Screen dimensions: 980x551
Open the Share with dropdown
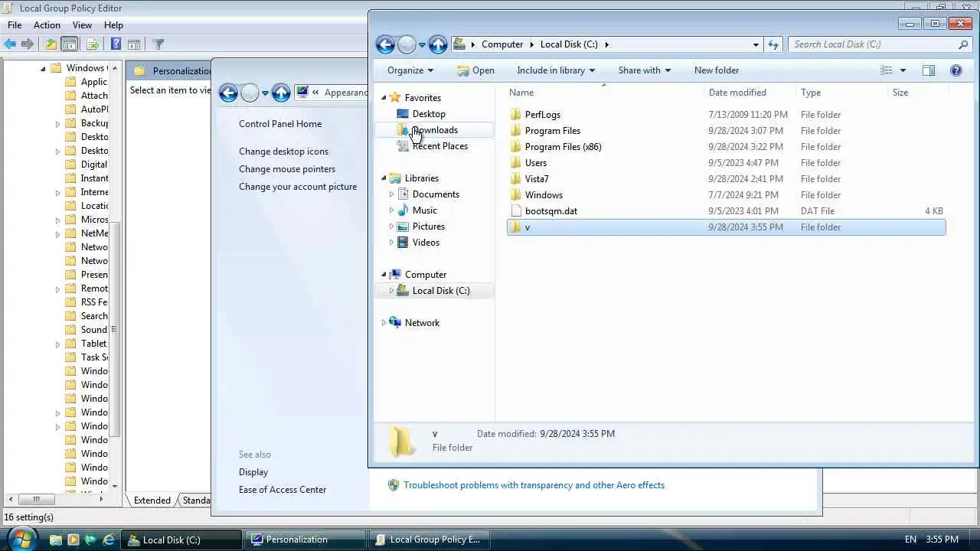point(645,70)
